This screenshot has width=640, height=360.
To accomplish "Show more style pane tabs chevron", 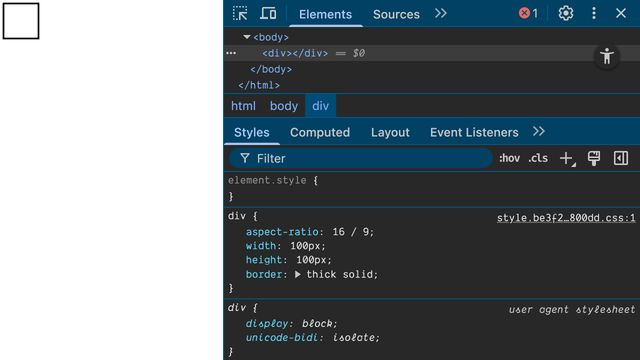I will pos(539,131).
